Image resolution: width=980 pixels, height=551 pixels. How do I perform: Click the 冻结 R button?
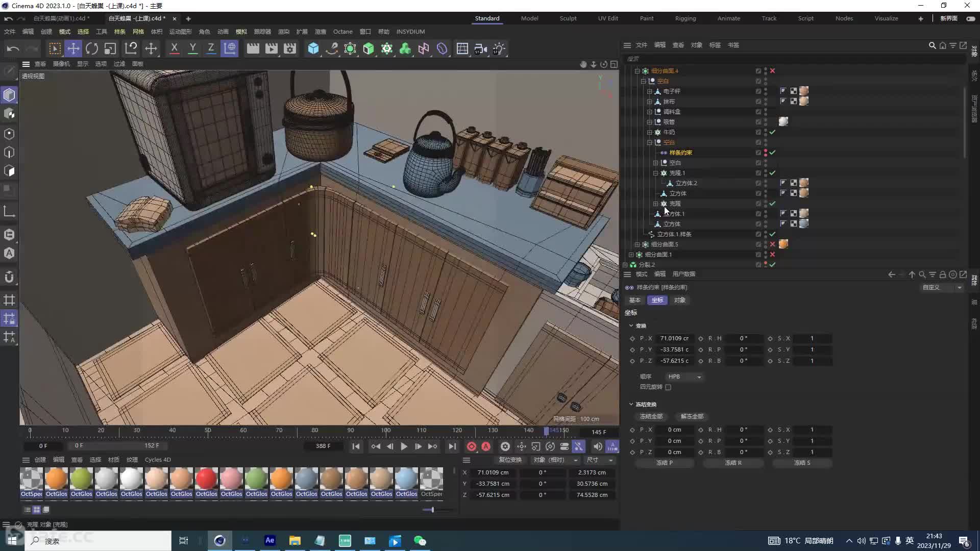tap(733, 463)
